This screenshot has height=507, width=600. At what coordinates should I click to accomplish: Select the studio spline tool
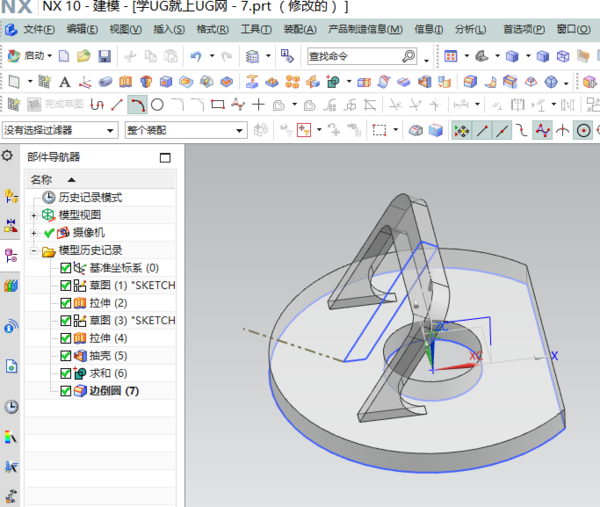(238, 104)
